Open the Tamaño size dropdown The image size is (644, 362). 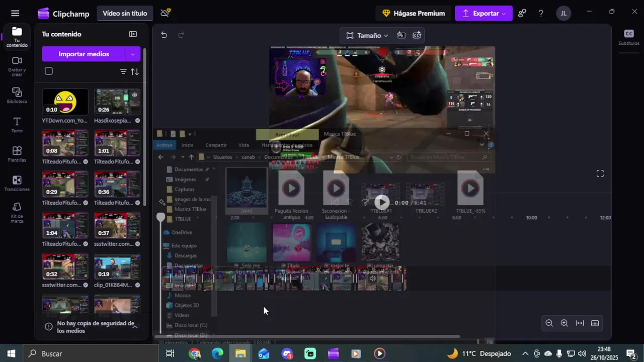point(367,35)
